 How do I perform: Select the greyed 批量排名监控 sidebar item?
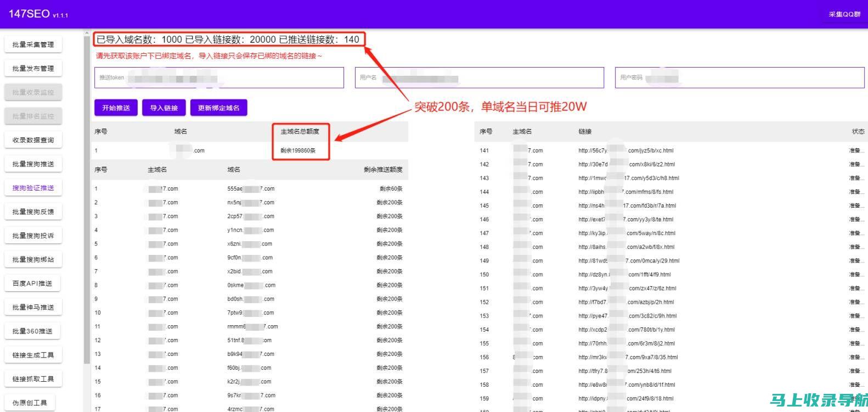[33, 116]
